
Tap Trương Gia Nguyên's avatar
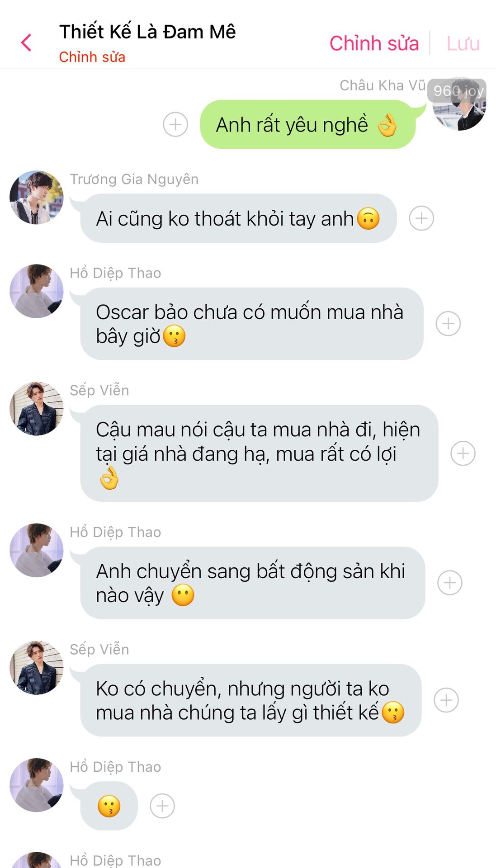[x=37, y=198]
